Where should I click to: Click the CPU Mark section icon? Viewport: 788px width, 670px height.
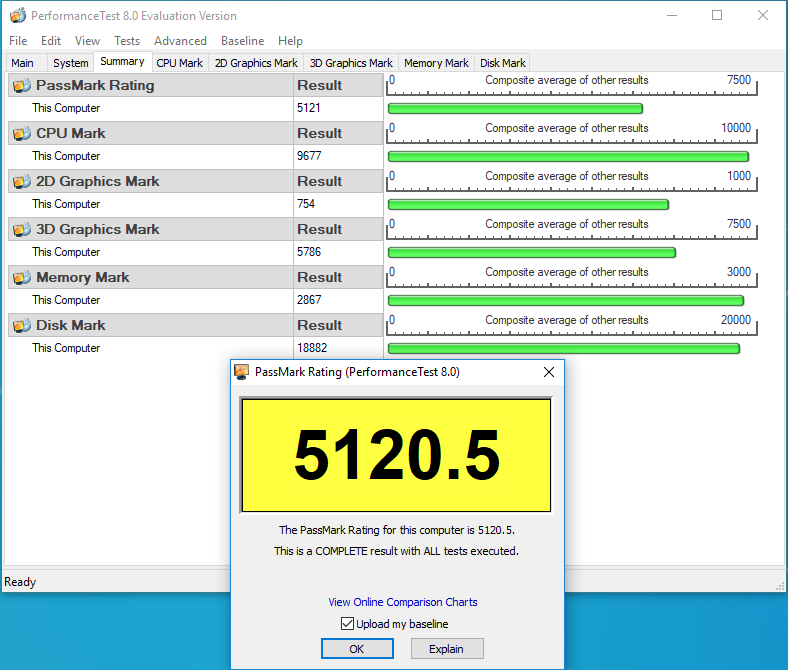pos(22,134)
